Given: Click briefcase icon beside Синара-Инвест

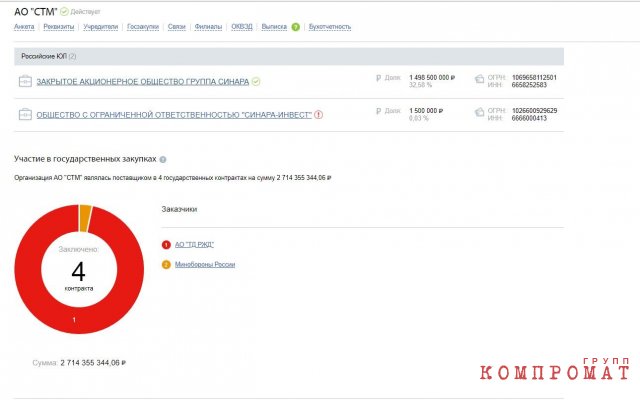Looking at the screenshot, I should pyautogui.click(x=25, y=114).
